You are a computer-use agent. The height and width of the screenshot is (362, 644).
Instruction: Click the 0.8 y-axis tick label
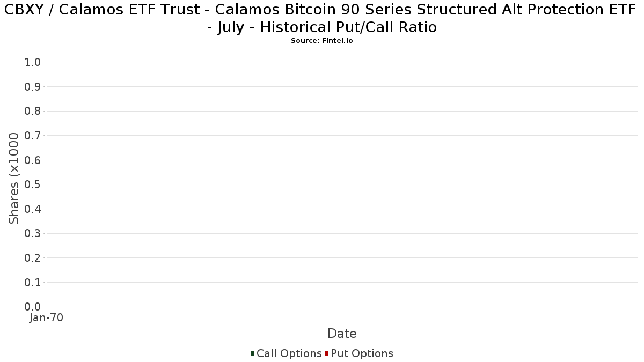click(33, 111)
